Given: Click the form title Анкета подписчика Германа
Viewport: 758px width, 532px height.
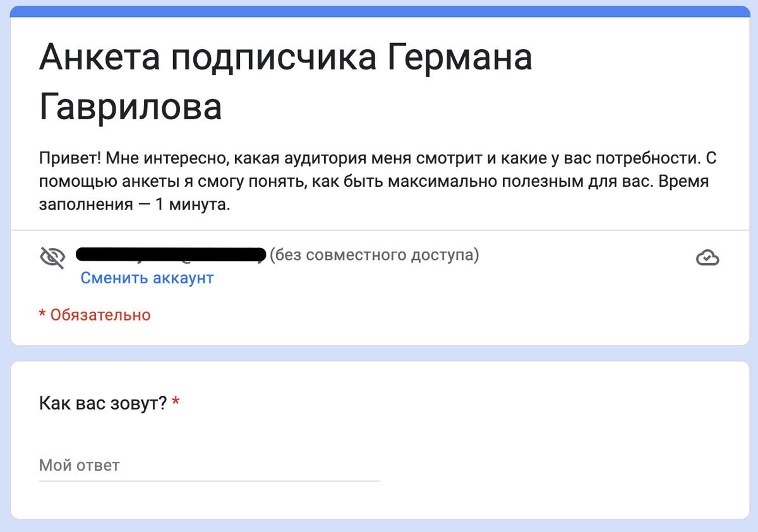Looking at the screenshot, I should (286, 57).
